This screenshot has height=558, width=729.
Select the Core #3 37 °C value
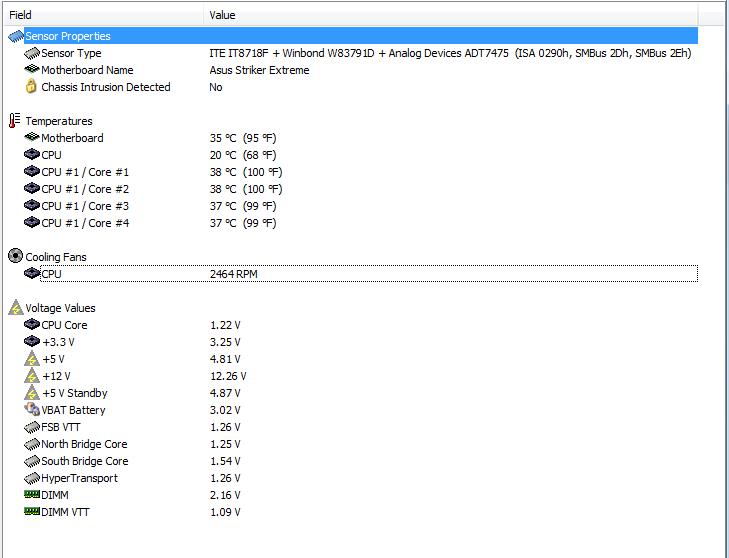[243, 206]
